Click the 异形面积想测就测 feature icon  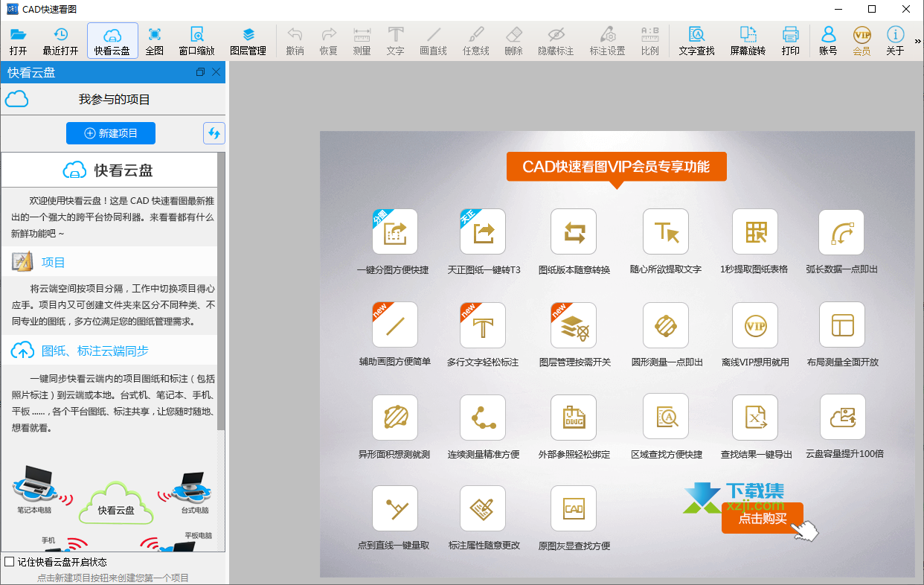coord(395,417)
